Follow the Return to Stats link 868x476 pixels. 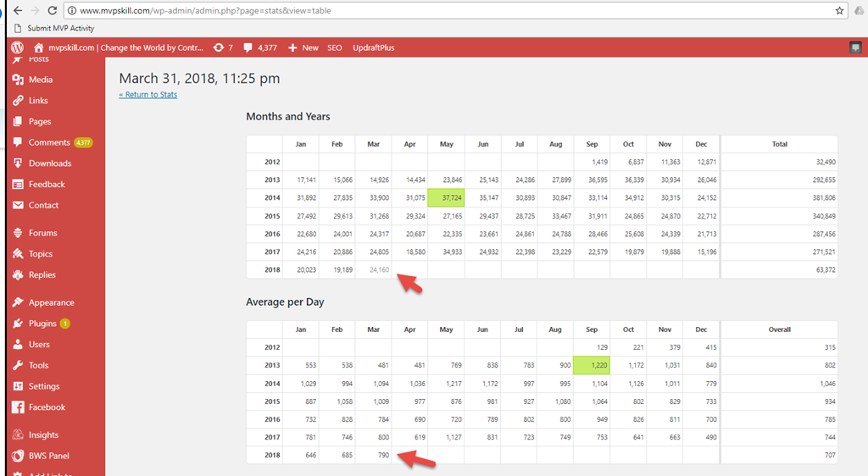click(147, 95)
